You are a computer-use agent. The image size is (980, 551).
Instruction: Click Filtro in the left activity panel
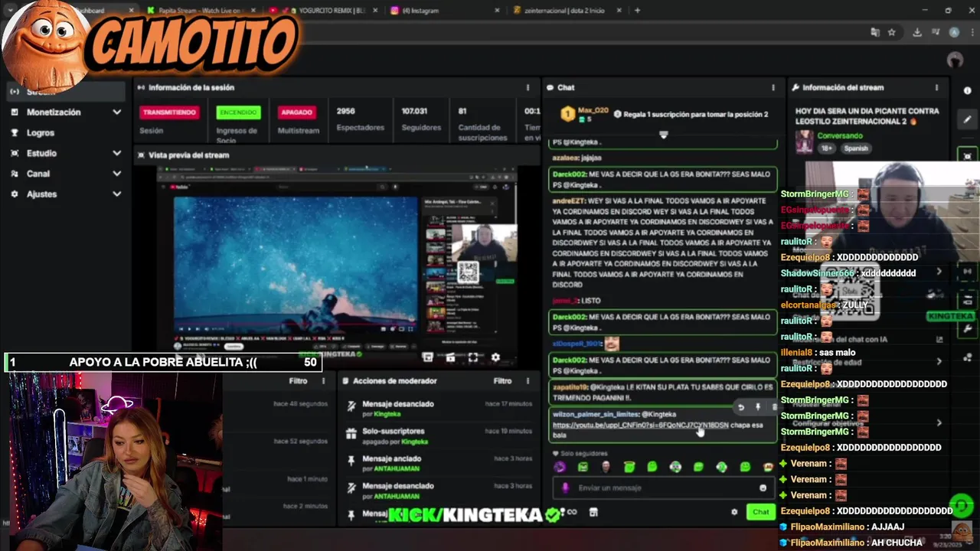[x=298, y=380]
